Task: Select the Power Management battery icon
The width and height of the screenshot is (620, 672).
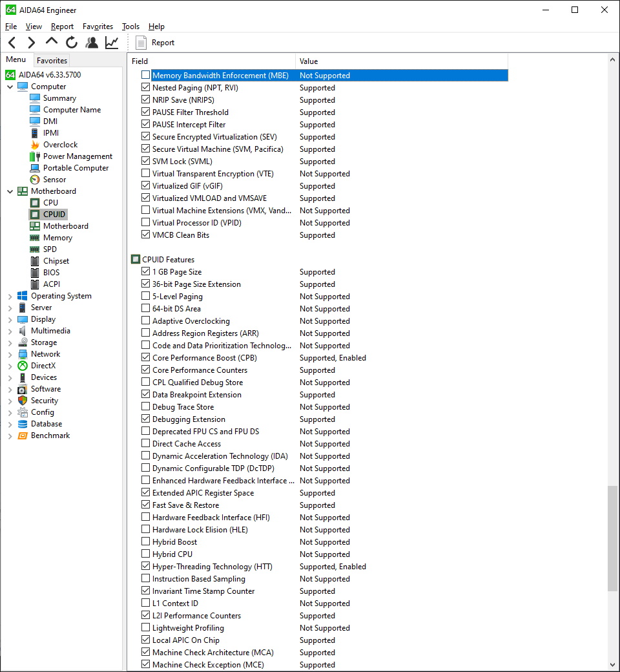Action: [x=35, y=156]
